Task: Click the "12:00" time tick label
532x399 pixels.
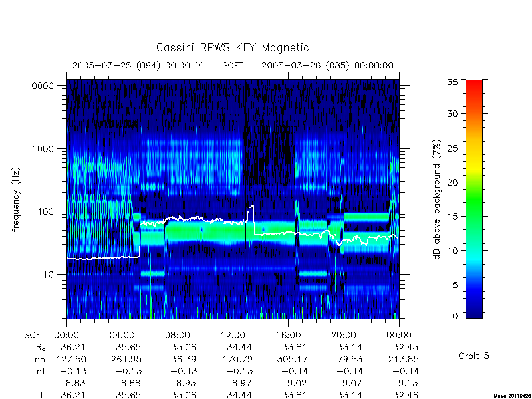Action: click(233, 336)
